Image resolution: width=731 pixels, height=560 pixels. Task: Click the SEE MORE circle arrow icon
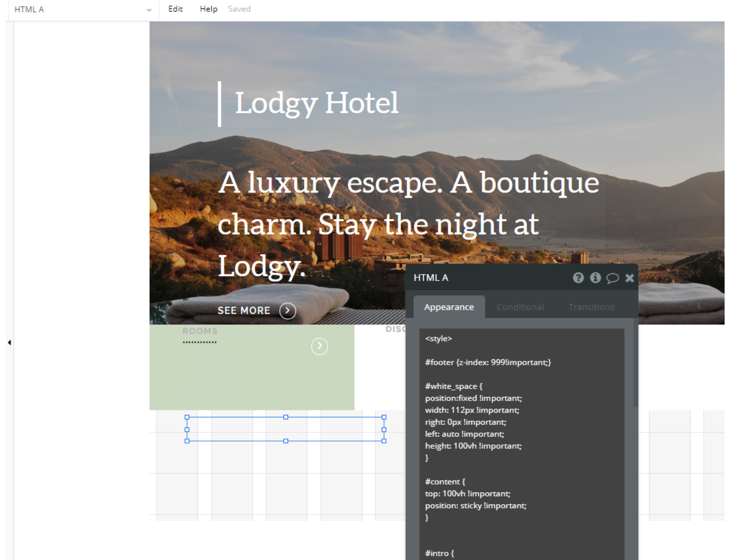(x=288, y=310)
